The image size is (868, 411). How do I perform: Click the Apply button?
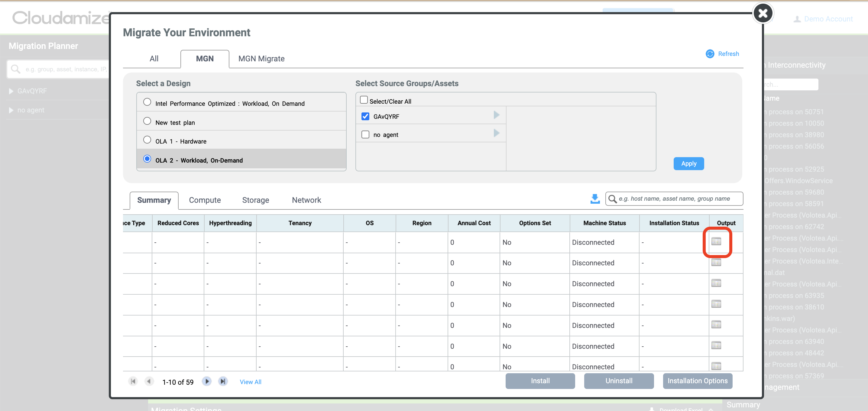[x=689, y=164]
